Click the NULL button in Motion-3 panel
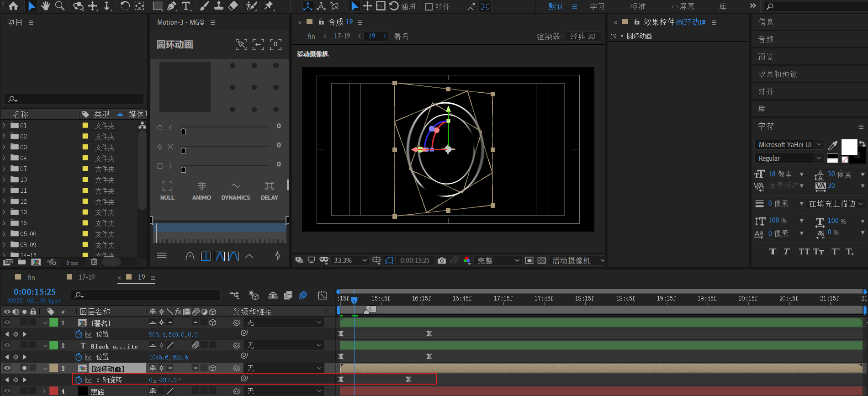The height and width of the screenshot is (396, 868). point(167,190)
